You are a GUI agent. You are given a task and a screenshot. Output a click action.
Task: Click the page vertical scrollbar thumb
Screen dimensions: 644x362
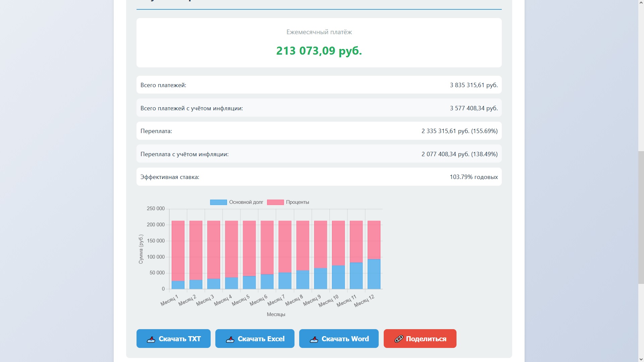(x=641, y=218)
